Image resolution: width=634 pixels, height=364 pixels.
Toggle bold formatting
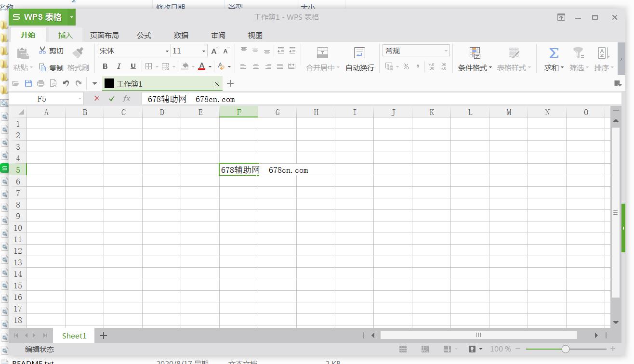click(x=105, y=66)
